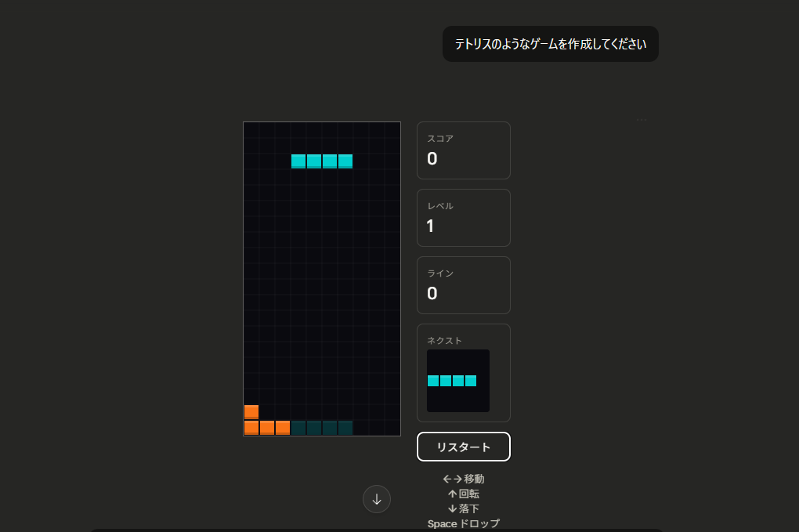Click the dark teal ghost piece outline
Screen dimensions: 799x532
(x=322, y=428)
